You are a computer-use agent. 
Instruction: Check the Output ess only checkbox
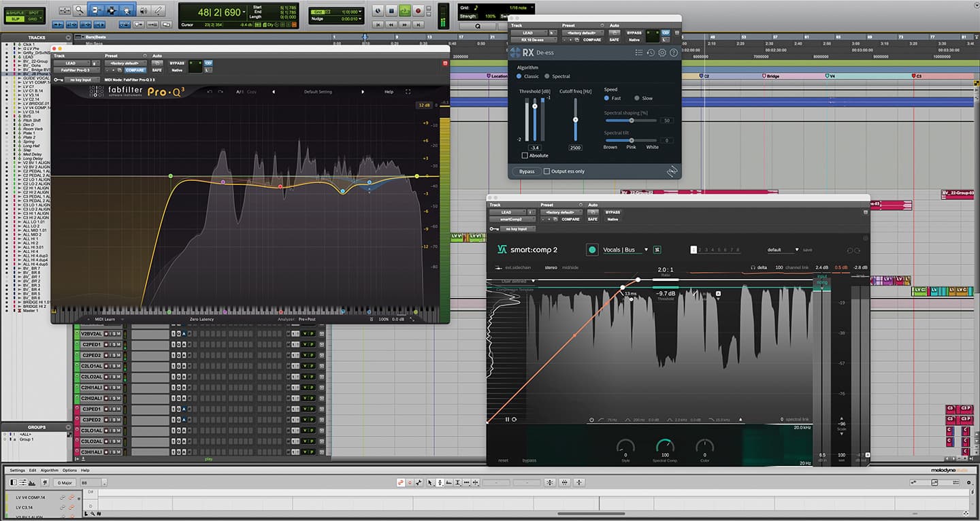pos(546,171)
